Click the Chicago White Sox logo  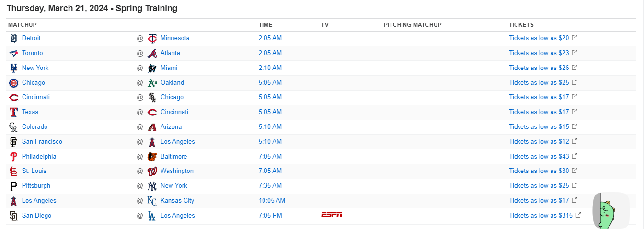coord(152,97)
